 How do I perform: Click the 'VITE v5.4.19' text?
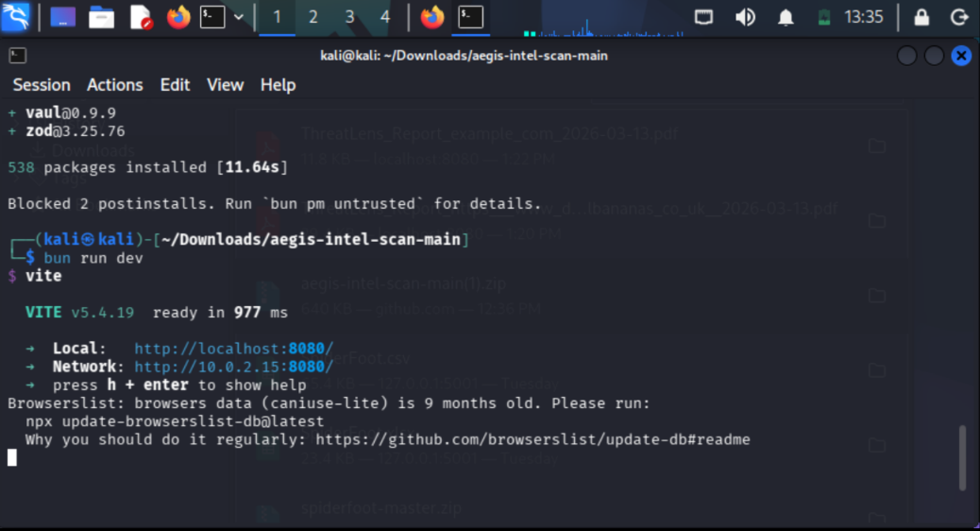[79, 313]
